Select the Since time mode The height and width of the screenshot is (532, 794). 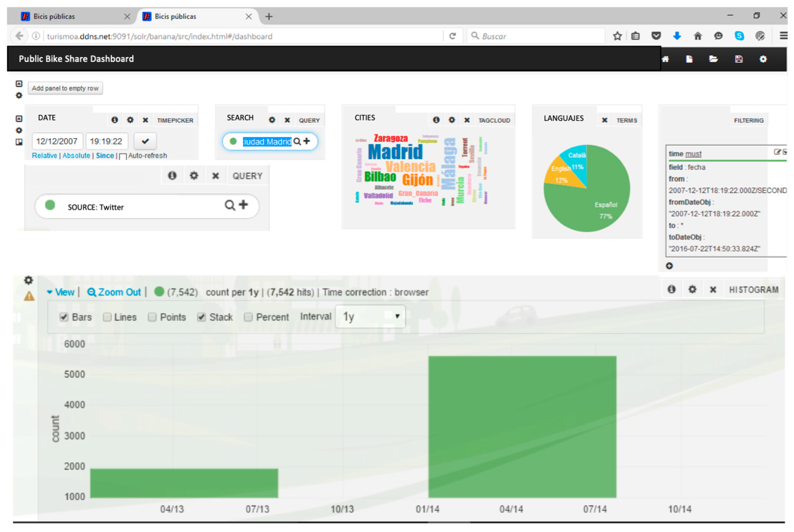tap(105, 155)
